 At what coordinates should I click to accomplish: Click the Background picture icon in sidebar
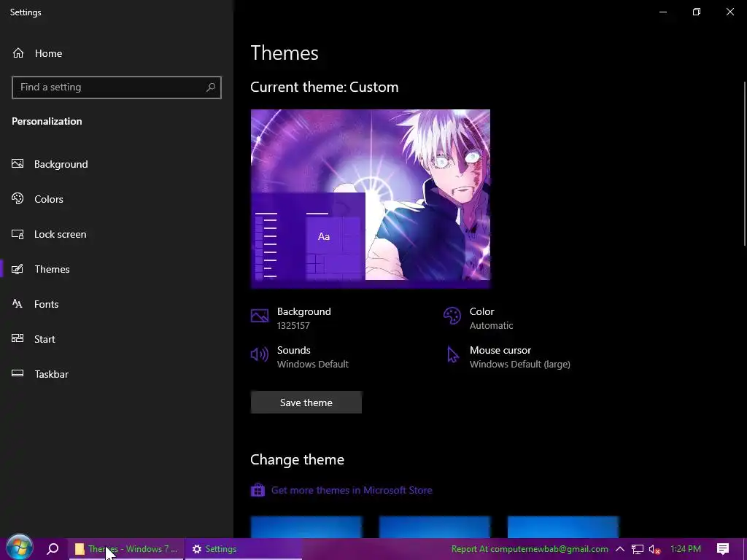click(x=18, y=164)
